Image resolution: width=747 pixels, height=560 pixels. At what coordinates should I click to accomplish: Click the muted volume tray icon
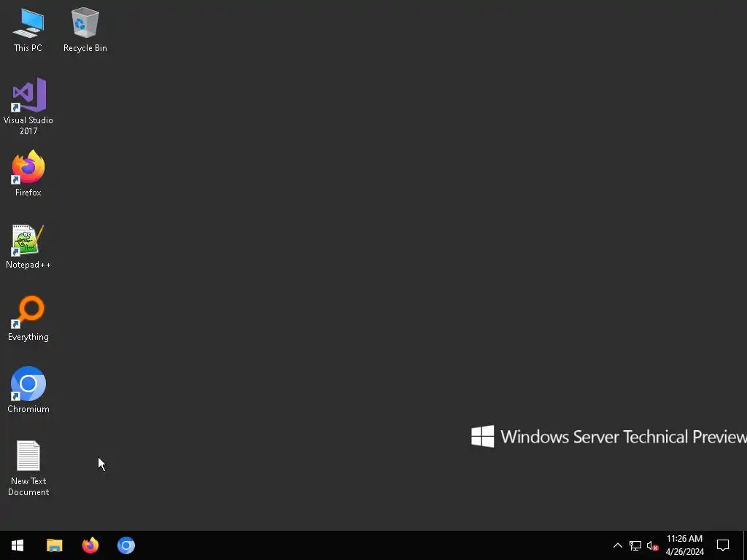pos(652,545)
